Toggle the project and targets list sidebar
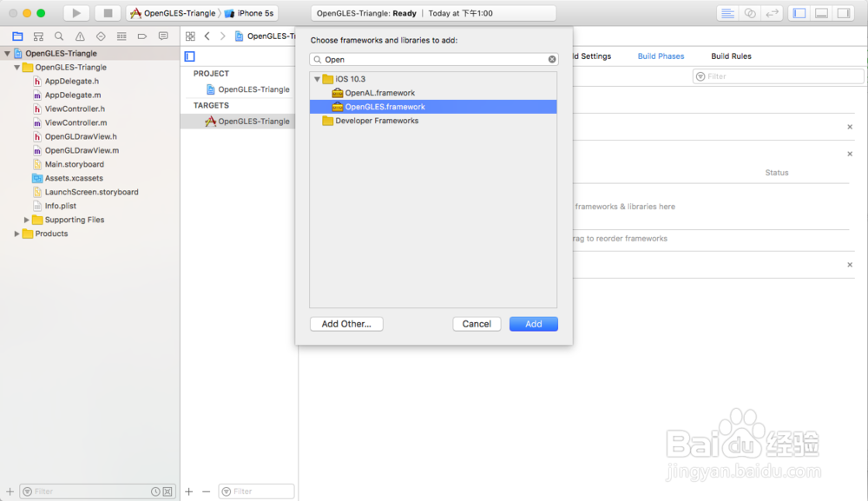The image size is (868, 501). tap(190, 56)
